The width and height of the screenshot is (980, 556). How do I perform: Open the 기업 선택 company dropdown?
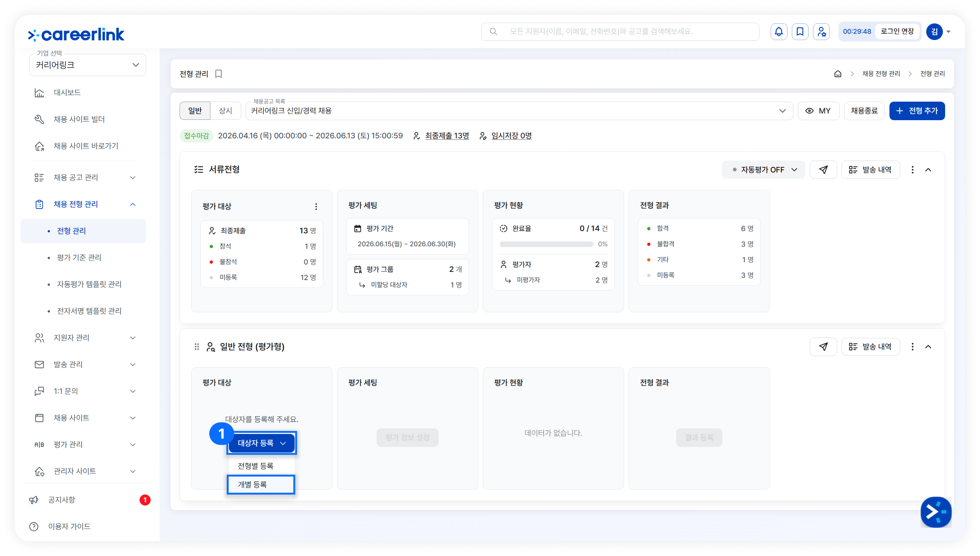88,65
